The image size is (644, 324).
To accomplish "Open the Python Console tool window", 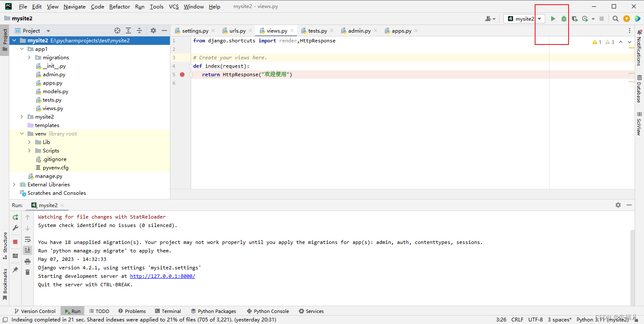I will (268, 311).
